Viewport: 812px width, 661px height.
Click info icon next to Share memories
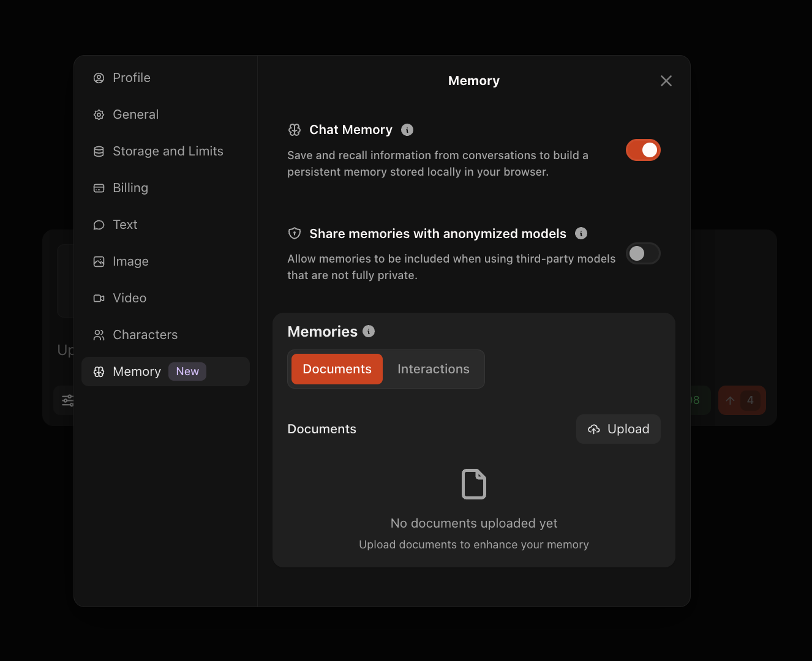pyautogui.click(x=581, y=233)
